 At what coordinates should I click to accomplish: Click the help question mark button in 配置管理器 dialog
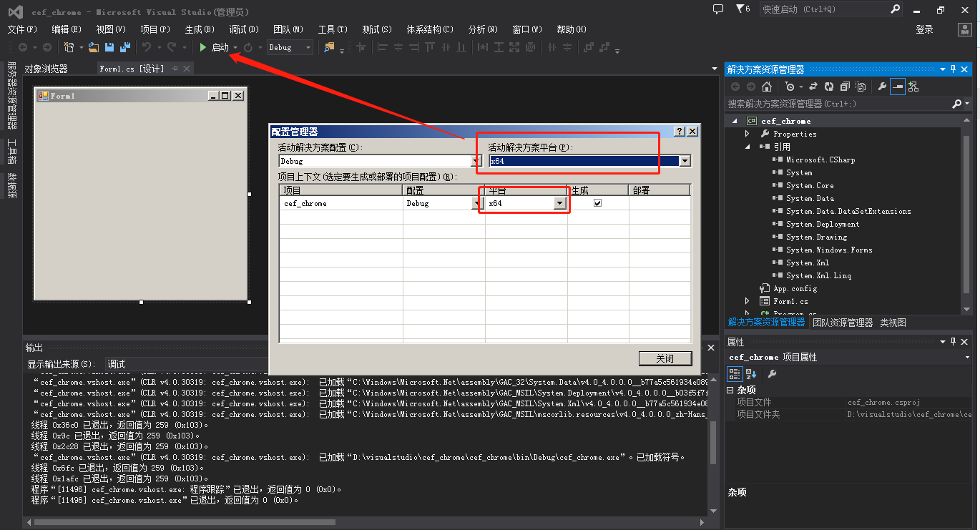click(680, 132)
